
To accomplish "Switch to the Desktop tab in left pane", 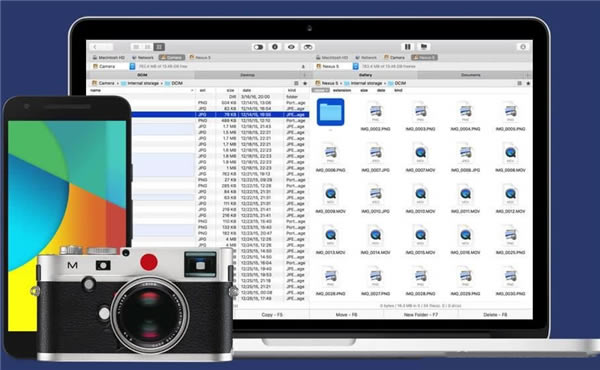I will coord(247,75).
